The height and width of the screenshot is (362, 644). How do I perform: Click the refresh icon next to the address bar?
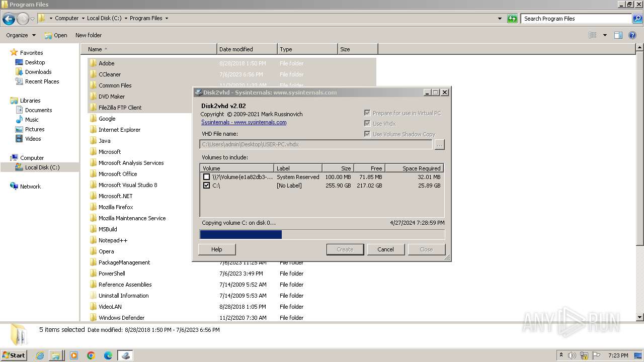click(512, 19)
